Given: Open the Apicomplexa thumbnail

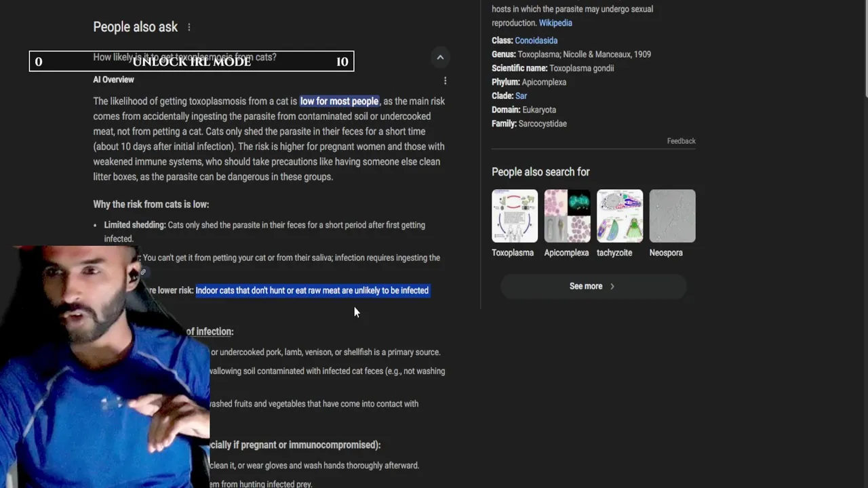Looking at the screenshot, I should pyautogui.click(x=567, y=216).
